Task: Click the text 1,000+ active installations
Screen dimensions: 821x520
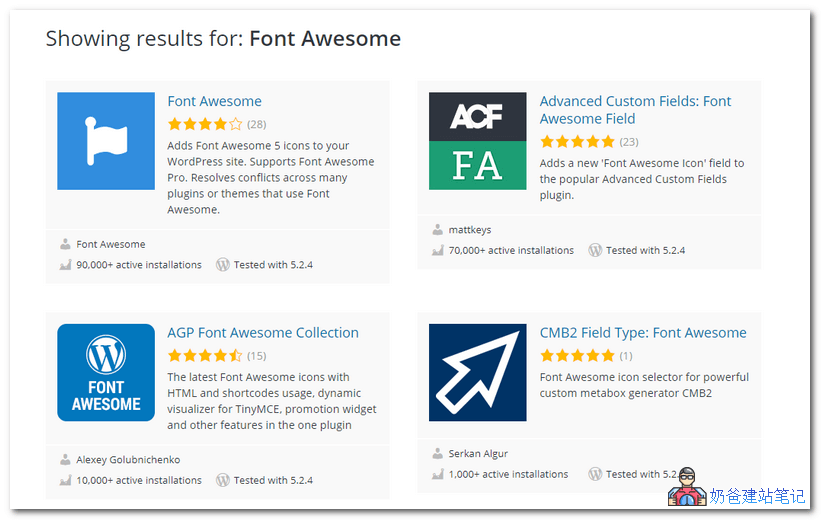Action: tap(508, 474)
